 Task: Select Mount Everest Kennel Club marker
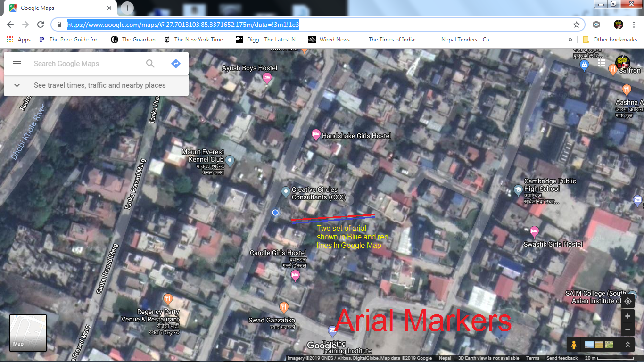pos(230,162)
